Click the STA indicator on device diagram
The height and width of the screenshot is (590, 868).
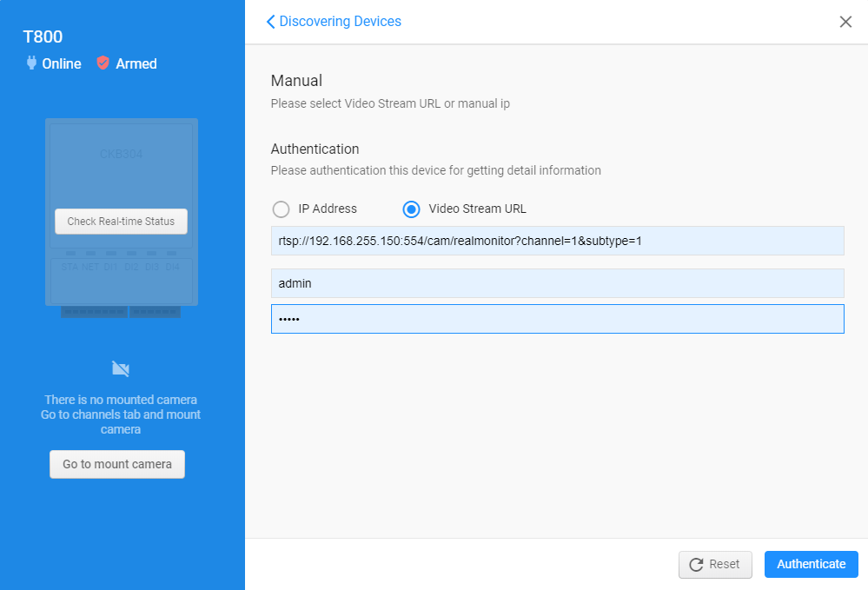tap(69, 266)
